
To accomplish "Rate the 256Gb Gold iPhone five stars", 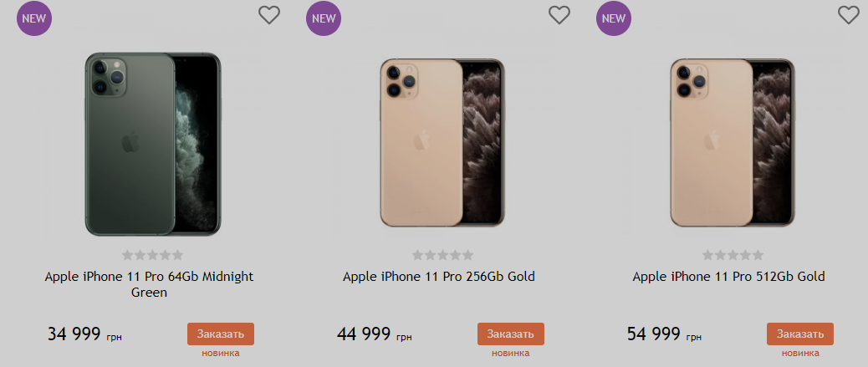I will 467,255.
